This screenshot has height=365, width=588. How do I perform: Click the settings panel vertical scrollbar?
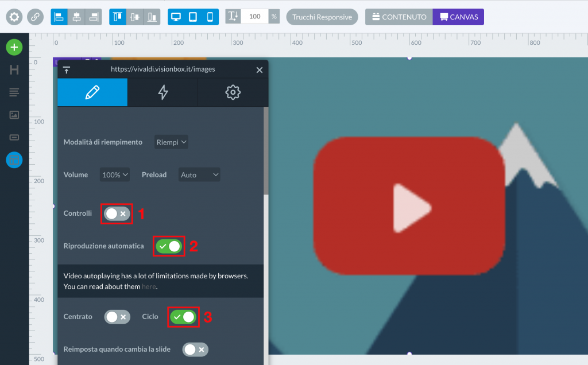coord(266,150)
